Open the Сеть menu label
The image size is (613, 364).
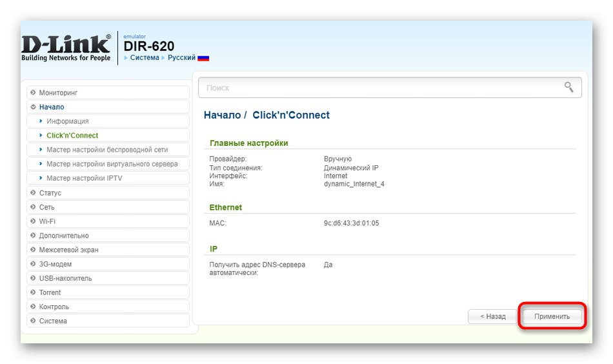click(46, 207)
